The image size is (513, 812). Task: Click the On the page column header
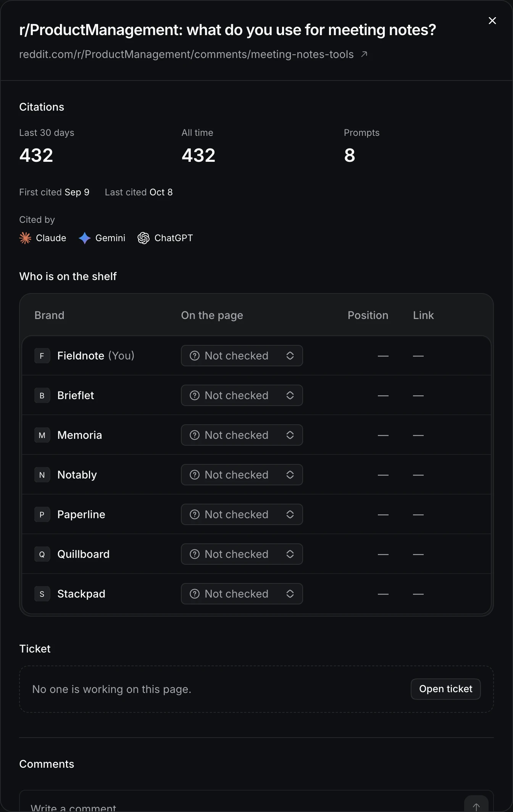212,315
